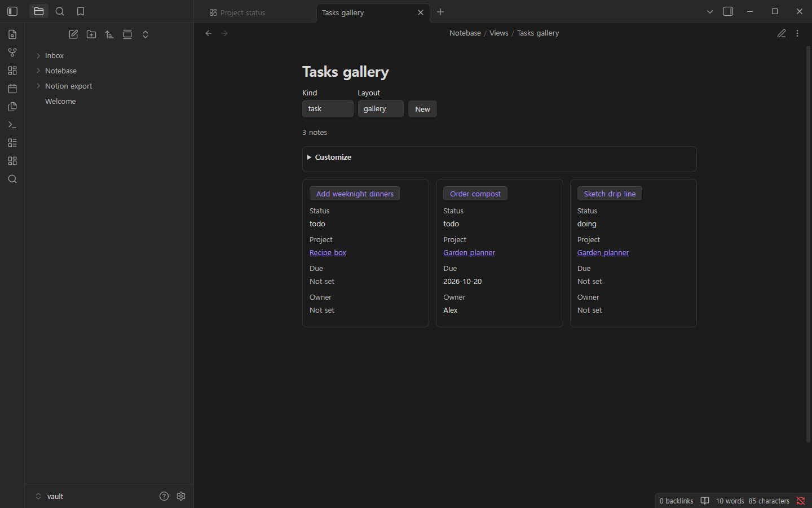Click the ribbon's magnifier icon above the vault area

coord(12,179)
